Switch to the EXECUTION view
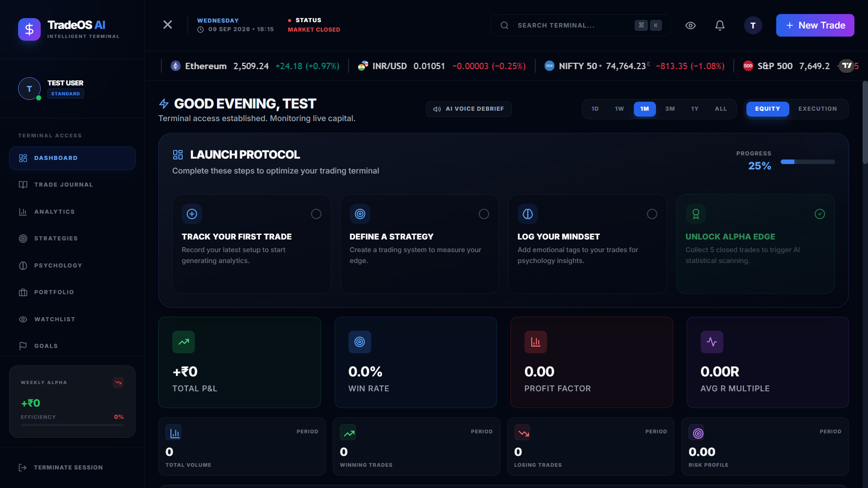Viewport: 868px width, 488px height. click(817, 109)
